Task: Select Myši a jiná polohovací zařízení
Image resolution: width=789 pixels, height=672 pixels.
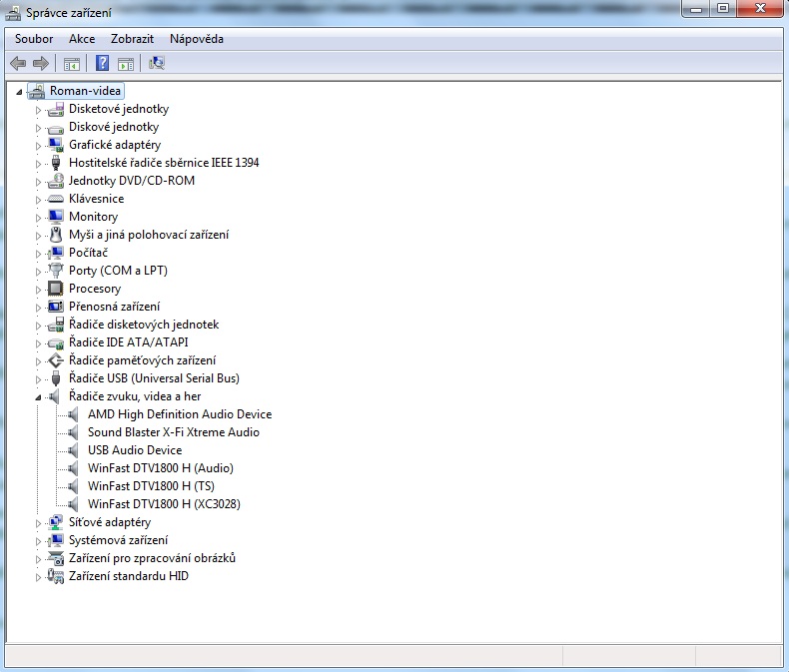Action: tap(149, 235)
